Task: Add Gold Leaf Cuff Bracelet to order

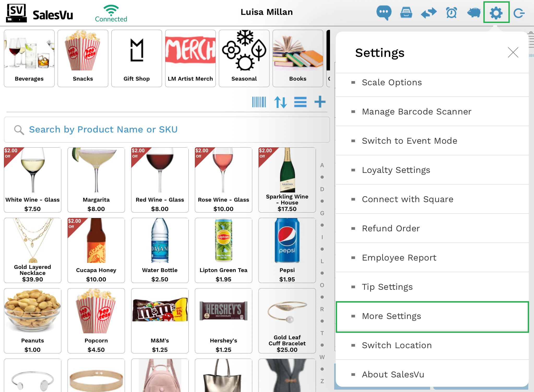Action: 287,321
